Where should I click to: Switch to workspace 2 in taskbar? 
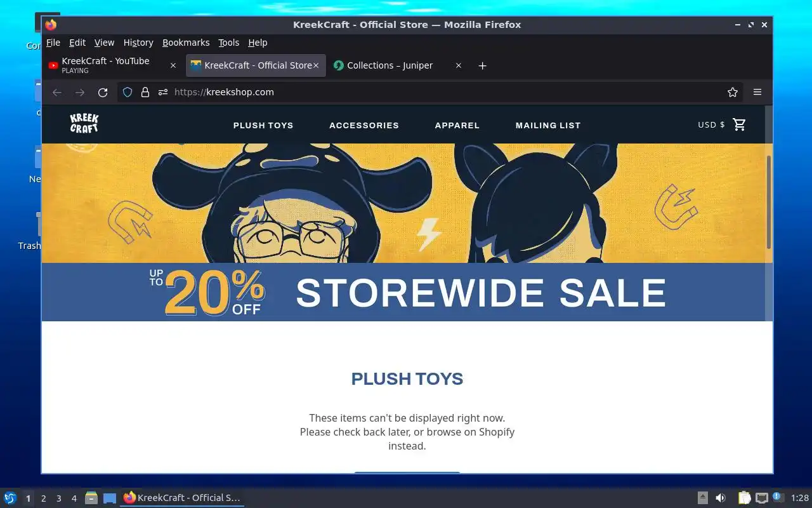(x=43, y=498)
